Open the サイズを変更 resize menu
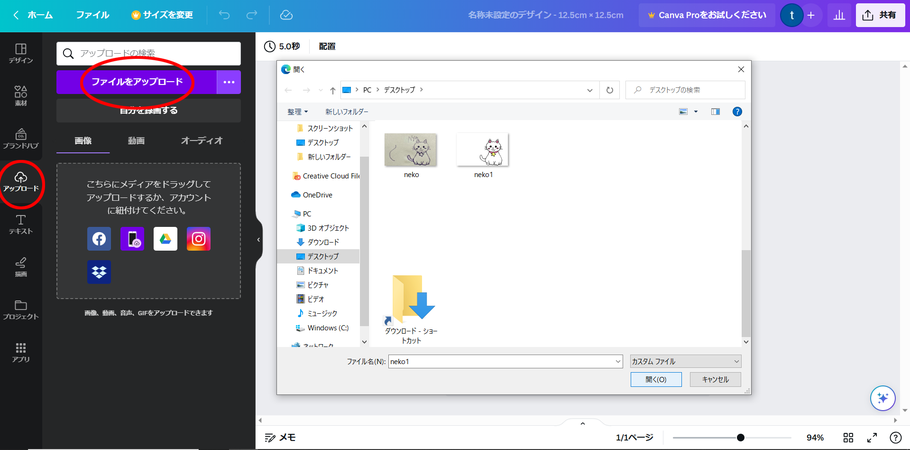The width and height of the screenshot is (910, 450). [162, 15]
